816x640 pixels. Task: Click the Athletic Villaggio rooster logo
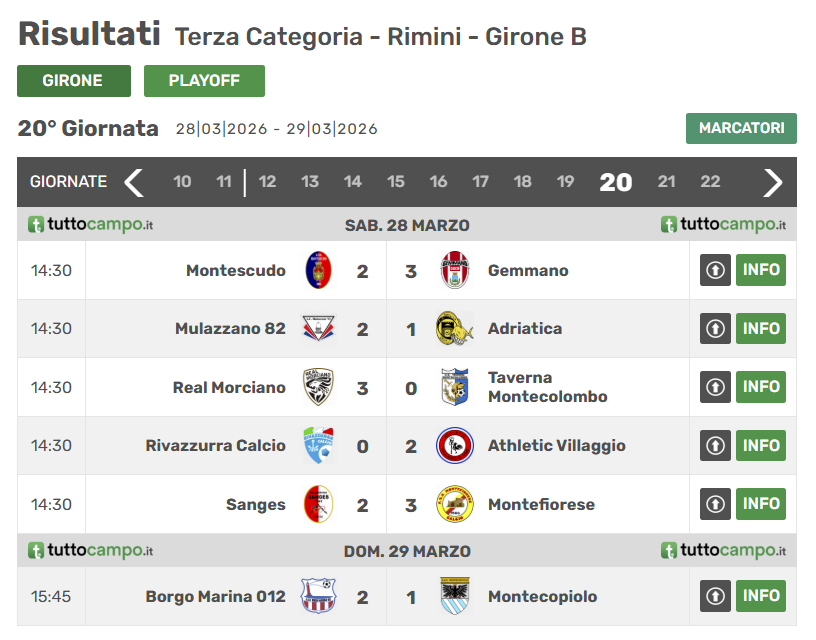click(455, 445)
